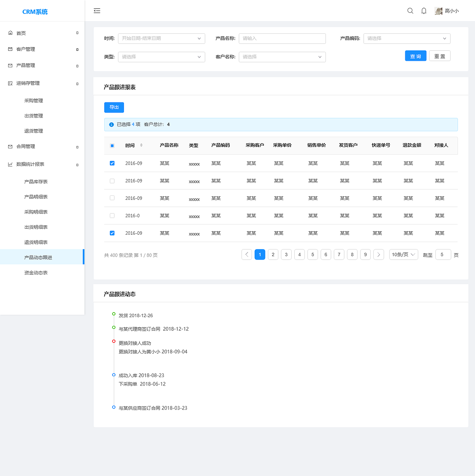475x476 pixels.
Task: Click the home icon beside 首页
Action: [10, 33]
